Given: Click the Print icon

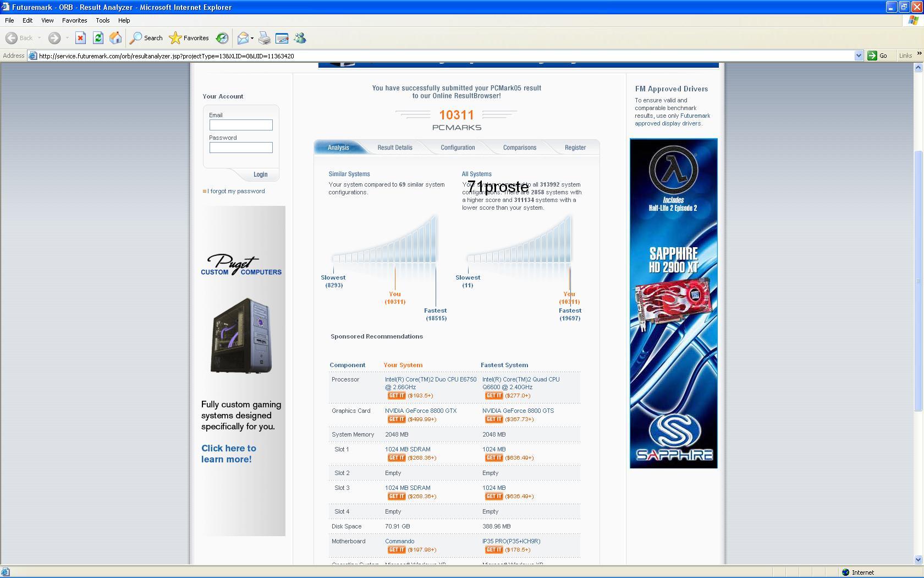Looking at the screenshot, I should 265,38.
